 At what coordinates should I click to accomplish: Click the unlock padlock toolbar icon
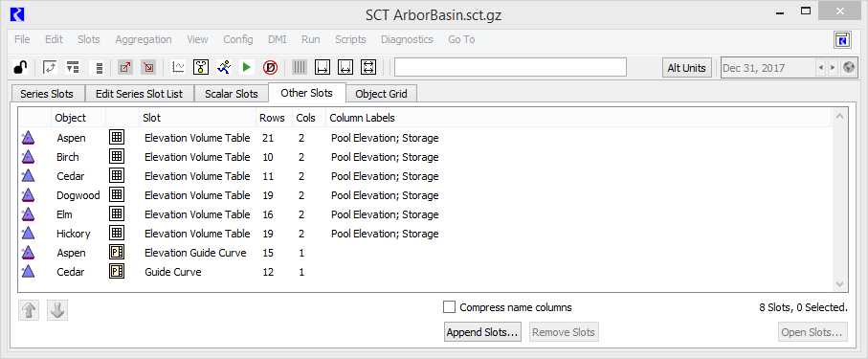point(20,68)
